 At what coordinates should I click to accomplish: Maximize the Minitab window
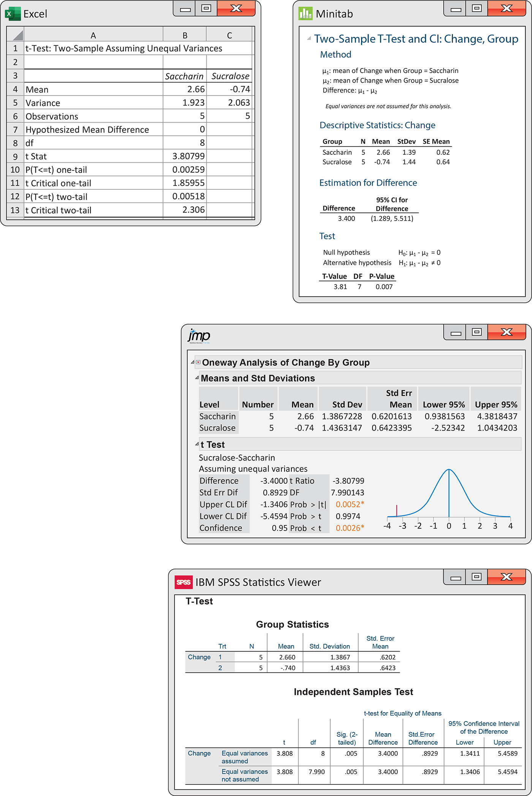pyautogui.click(x=477, y=9)
